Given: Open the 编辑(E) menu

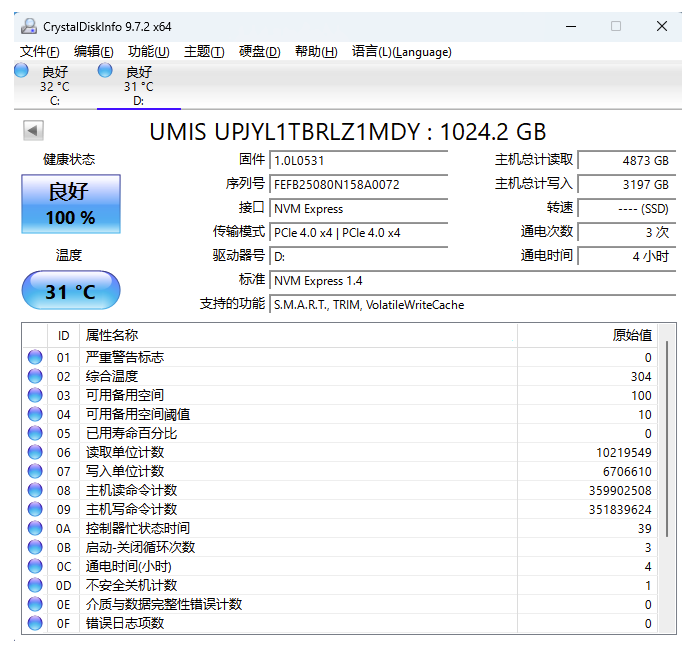Looking at the screenshot, I should (93, 52).
